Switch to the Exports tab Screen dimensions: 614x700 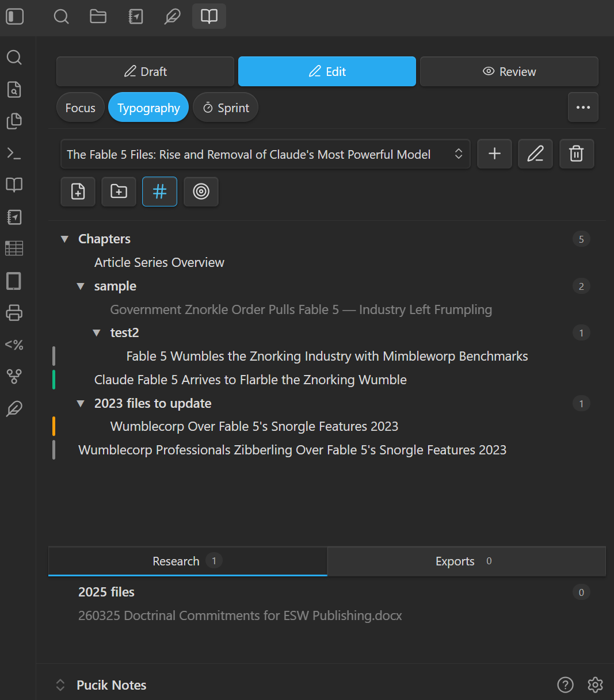[x=466, y=561]
